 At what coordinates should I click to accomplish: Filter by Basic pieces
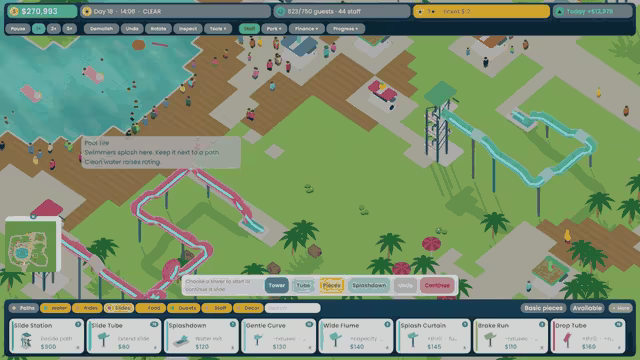coord(543,308)
